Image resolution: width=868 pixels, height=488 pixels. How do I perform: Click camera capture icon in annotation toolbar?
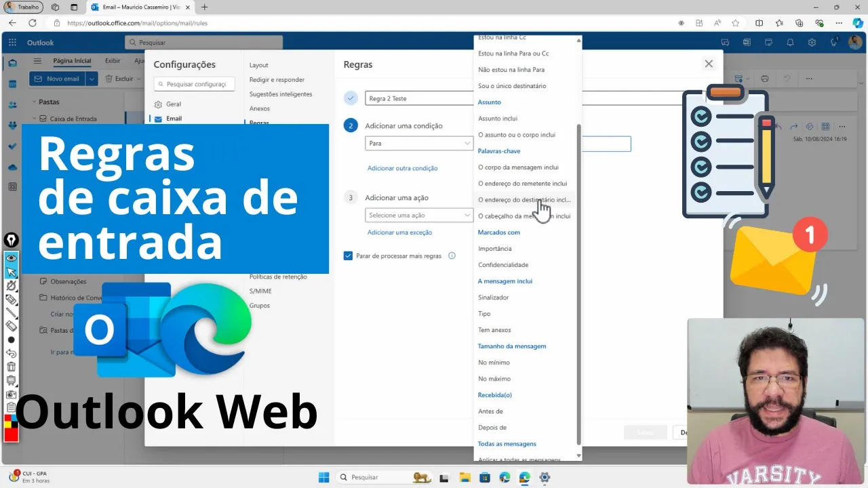[x=11, y=394]
